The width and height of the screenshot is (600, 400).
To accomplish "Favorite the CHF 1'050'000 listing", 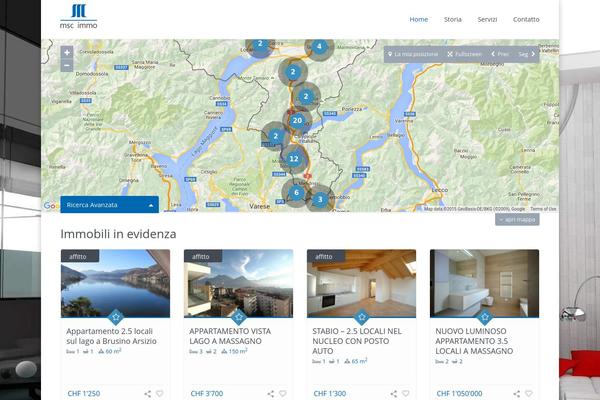I will point(529,393).
